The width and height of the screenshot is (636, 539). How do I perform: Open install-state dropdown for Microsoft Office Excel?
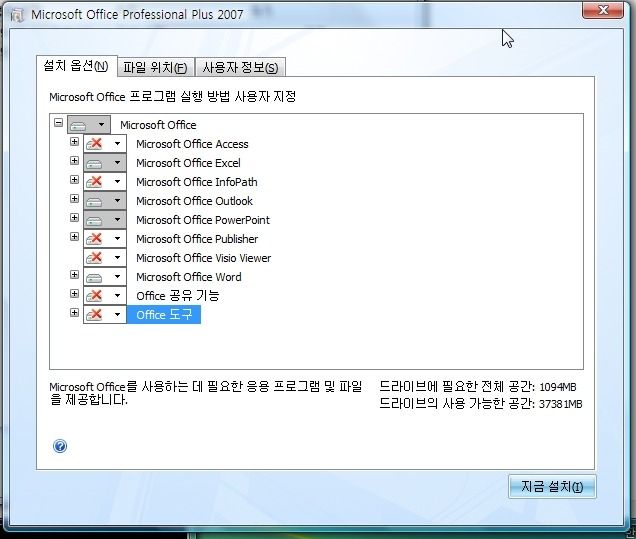coord(105,163)
